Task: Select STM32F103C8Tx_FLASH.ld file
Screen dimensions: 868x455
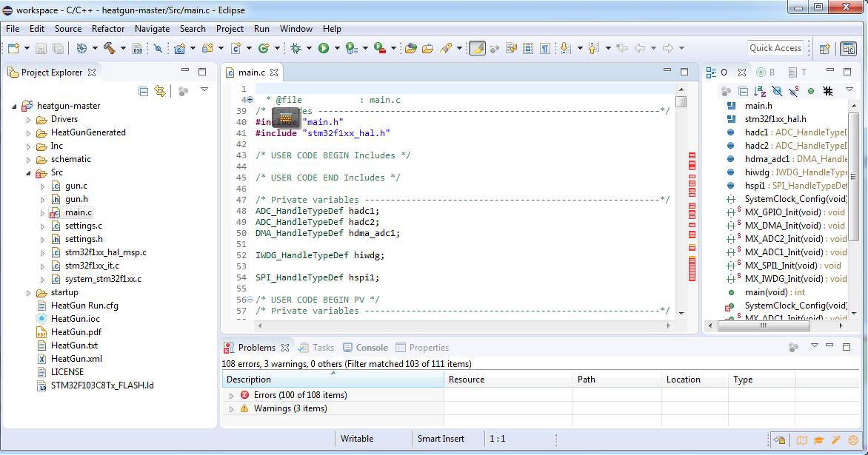Action: 102,385
